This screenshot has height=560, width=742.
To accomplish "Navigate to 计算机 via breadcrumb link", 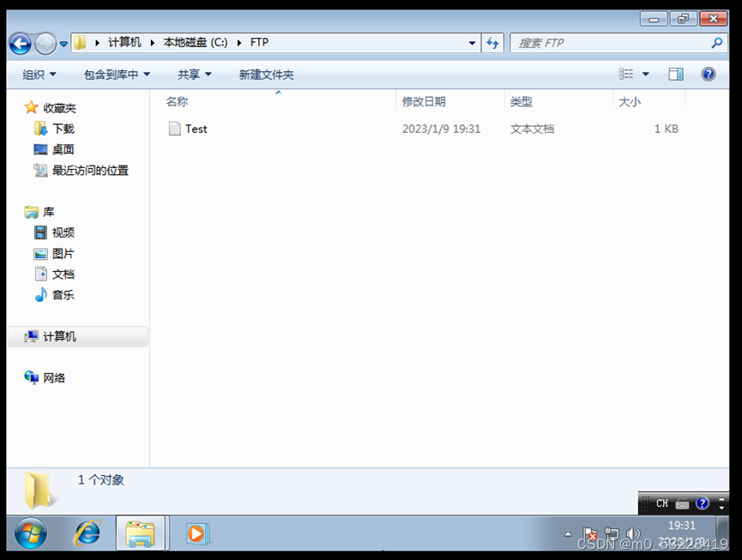I will (x=124, y=41).
